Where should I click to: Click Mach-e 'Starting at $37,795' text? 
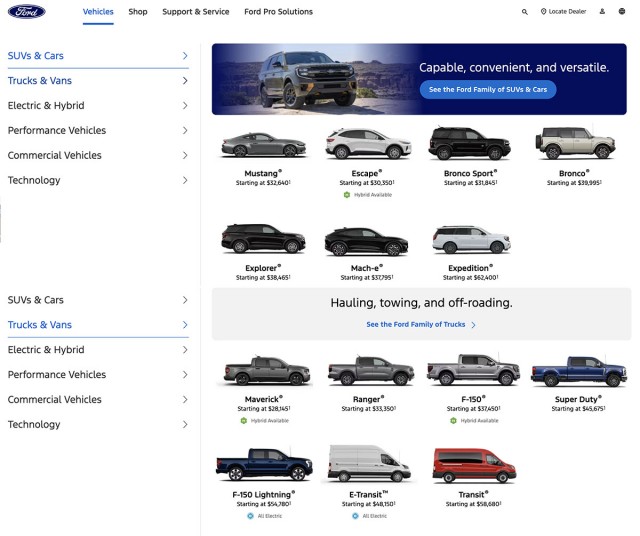[367, 278]
